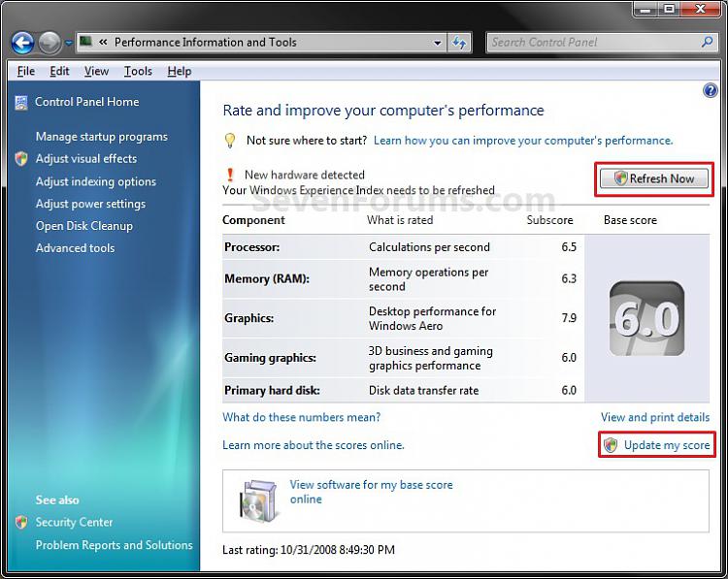728x579 pixels.
Task: Click Update my score link
Action: pyautogui.click(x=667, y=445)
